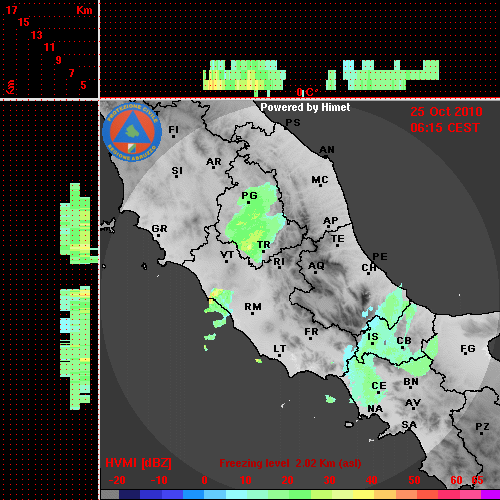Screen dimensions: 500x500
Task: Click the 'Powered by Himet' label
Action: click(x=305, y=107)
